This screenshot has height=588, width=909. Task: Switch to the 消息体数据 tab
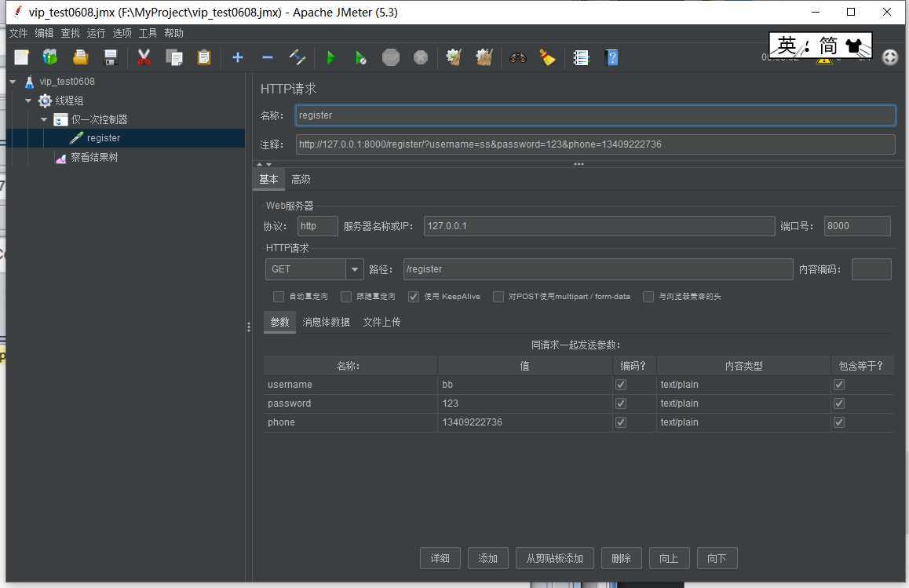pyautogui.click(x=326, y=322)
